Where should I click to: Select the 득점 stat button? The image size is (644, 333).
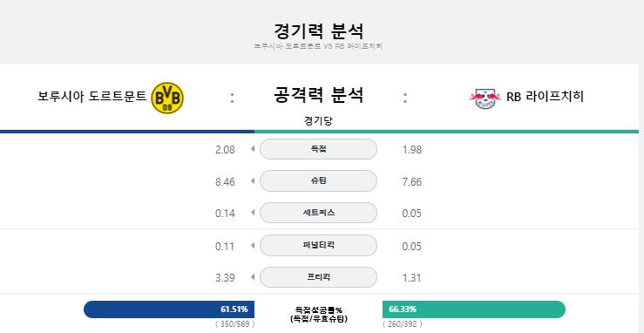pos(318,149)
